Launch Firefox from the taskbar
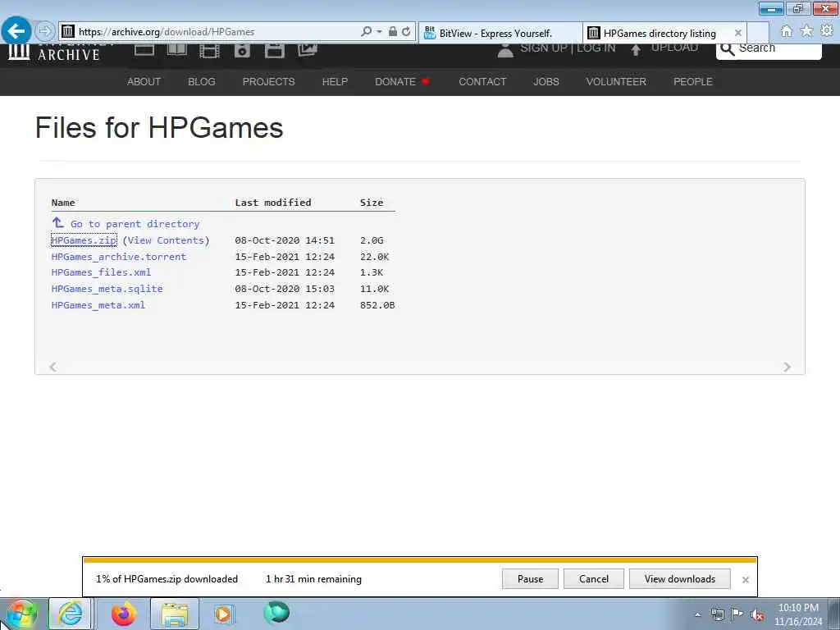 124,614
